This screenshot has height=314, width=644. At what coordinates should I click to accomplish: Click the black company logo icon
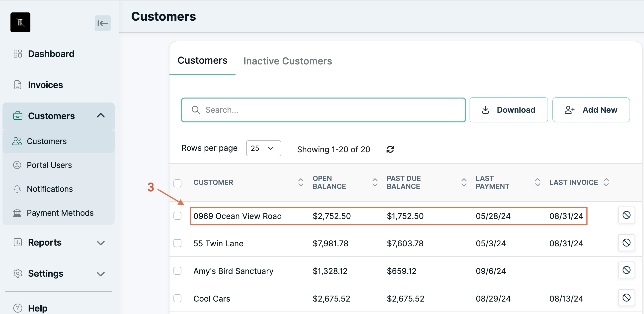coord(20,22)
